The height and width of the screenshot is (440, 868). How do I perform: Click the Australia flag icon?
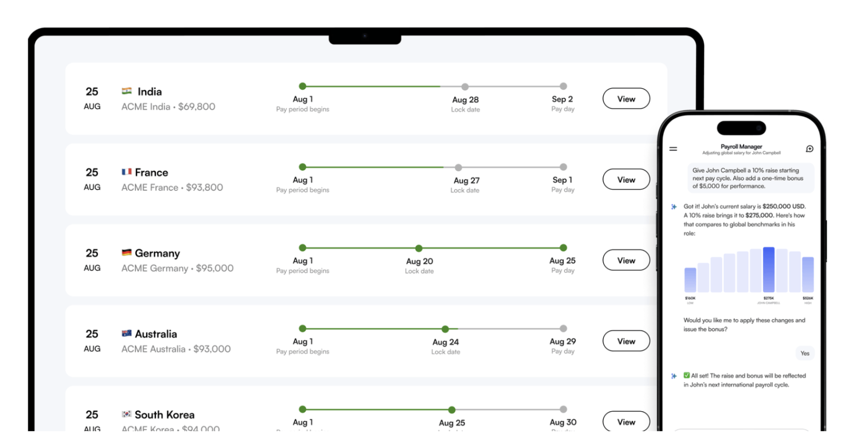[x=126, y=333]
